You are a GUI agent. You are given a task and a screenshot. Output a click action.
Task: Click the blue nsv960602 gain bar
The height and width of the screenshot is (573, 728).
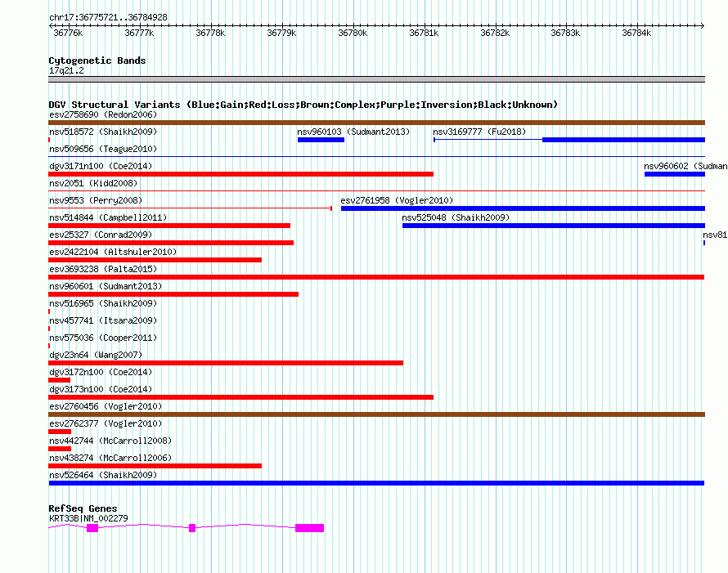pyautogui.click(x=675, y=174)
